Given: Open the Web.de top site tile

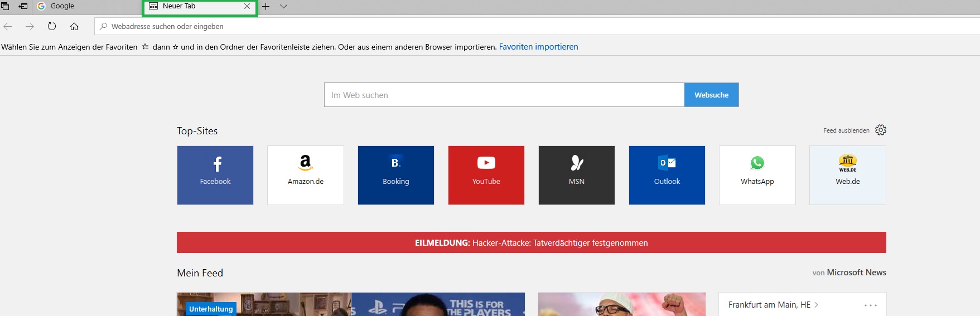Looking at the screenshot, I should pyautogui.click(x=848, y=175).
